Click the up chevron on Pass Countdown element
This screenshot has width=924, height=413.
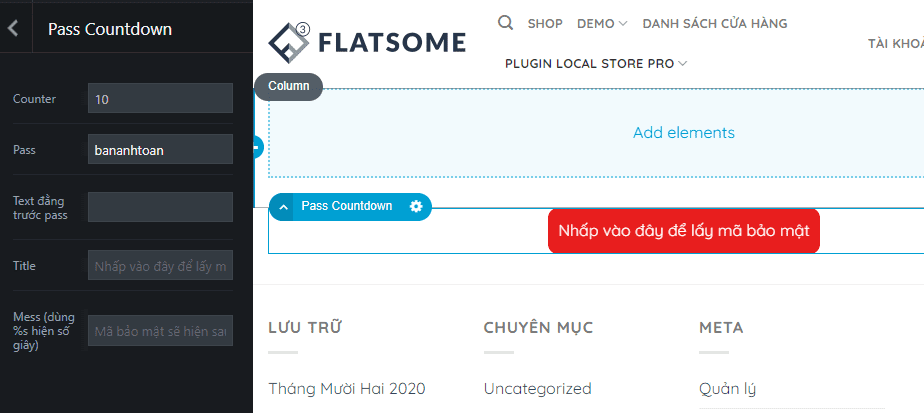point(284,207)
